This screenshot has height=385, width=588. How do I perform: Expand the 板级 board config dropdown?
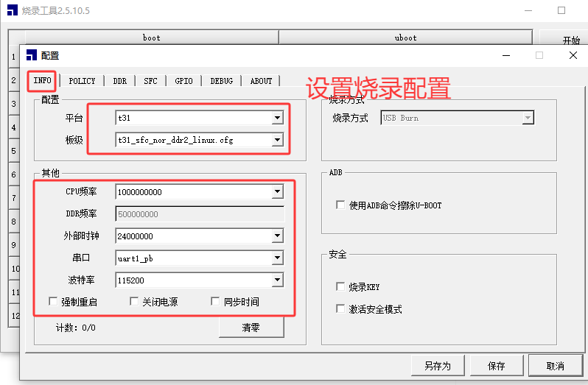point(277,140)
